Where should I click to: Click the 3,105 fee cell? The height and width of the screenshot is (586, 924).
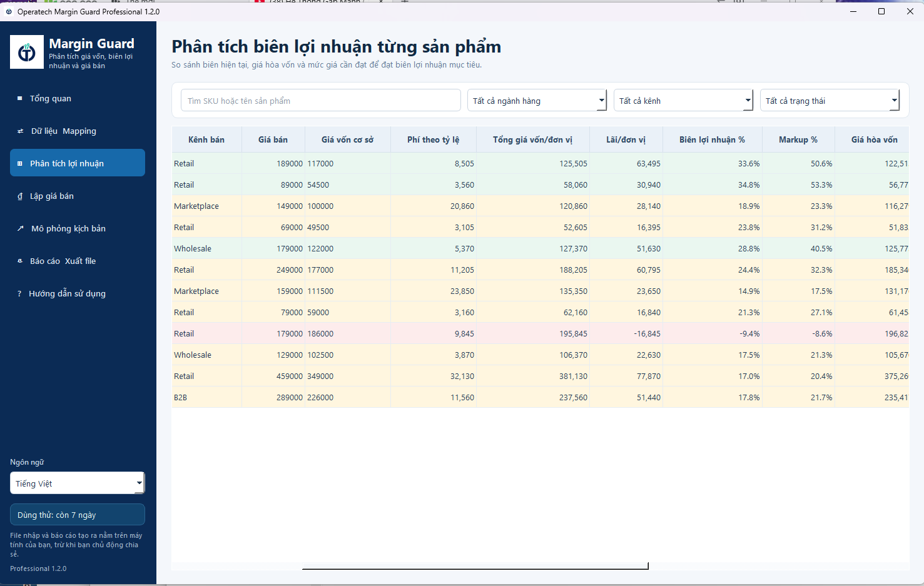coord(434,227)
